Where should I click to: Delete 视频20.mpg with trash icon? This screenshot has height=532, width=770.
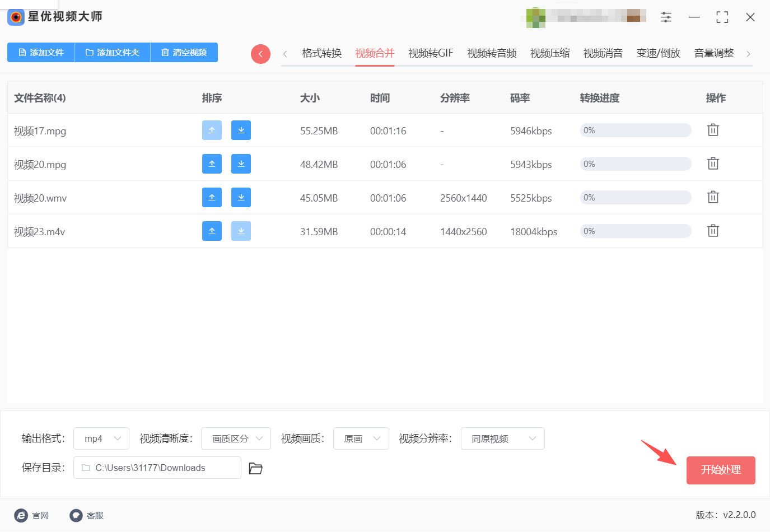pos(713,164)
